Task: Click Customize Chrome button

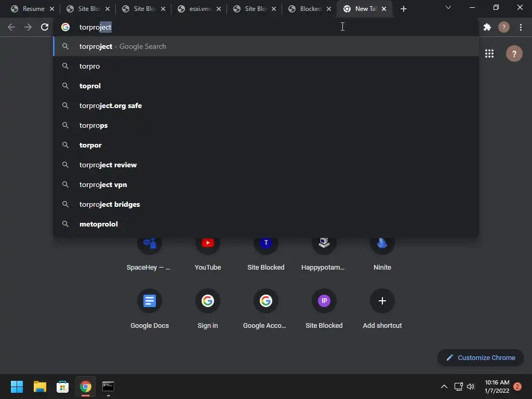Action: (x=481, y=357)
